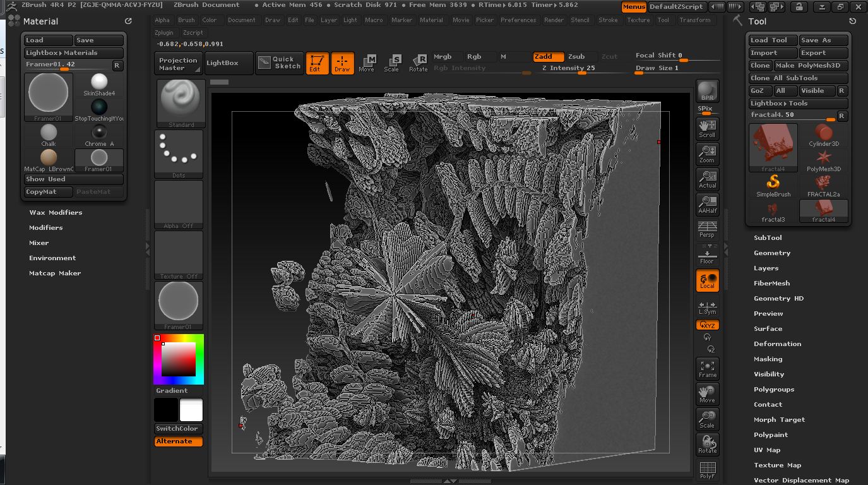Expand the Environment section
This screenshot has height=485, width=868.
pos(52,258)
